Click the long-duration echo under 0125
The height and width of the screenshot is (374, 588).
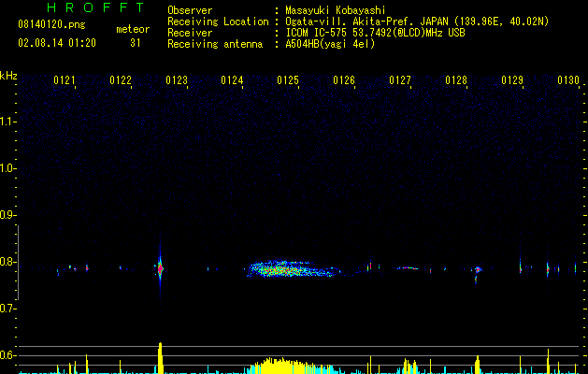point(294,269)
